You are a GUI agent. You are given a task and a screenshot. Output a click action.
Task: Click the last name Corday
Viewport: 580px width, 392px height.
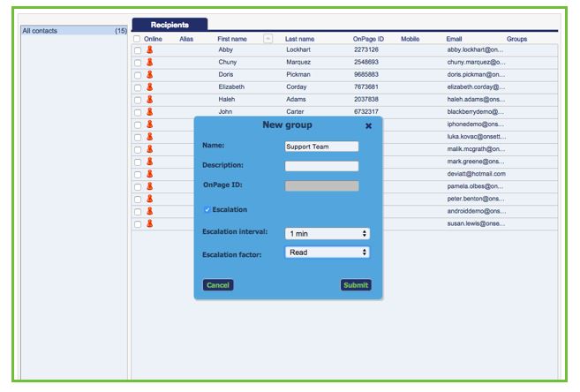[x=297, y=87]
